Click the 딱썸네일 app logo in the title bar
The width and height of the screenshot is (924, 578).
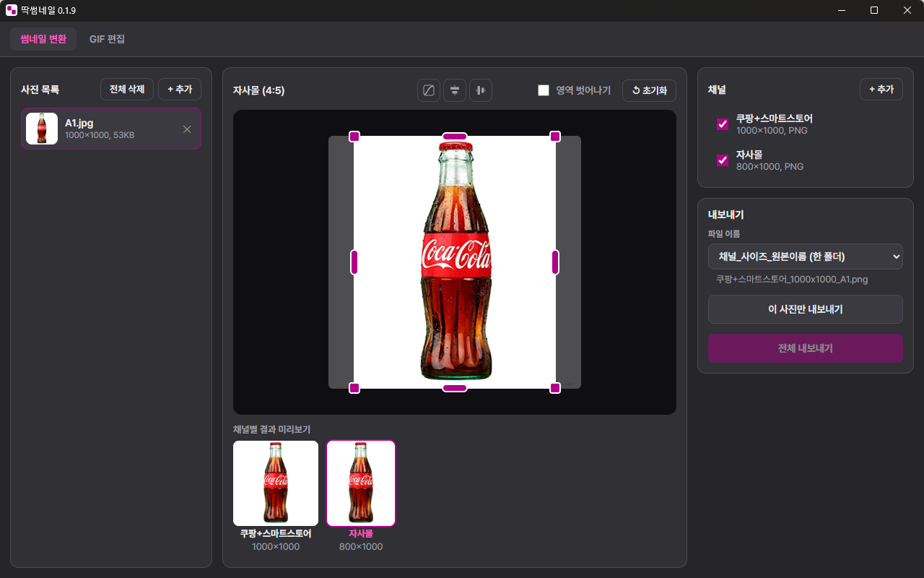click(x=12, y=10)
